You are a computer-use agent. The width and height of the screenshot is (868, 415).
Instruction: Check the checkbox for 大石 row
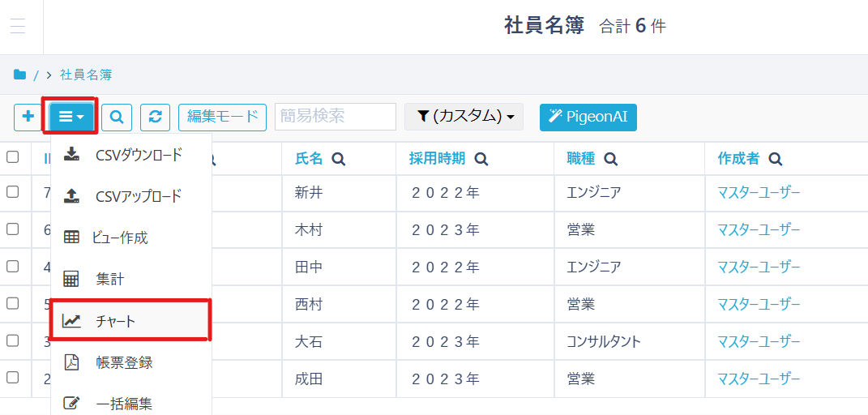(13, 340)
